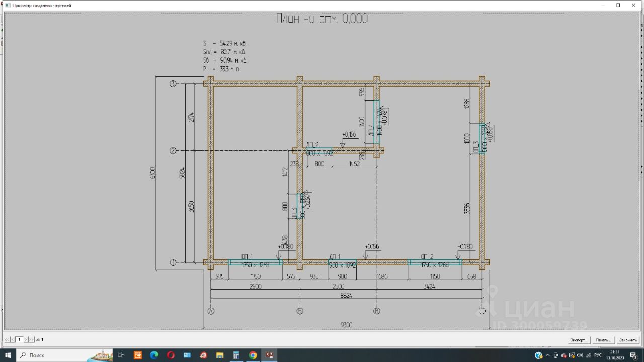Click the overall width dimension 9300
This screenshot has height=362, width=644.
click(346, 325)
